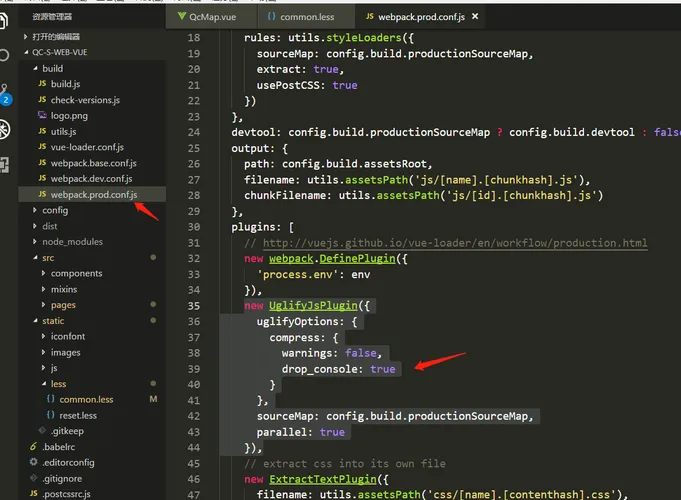
Task: Click the braces icon of common.less in tree
Action: tap(51, 399)
